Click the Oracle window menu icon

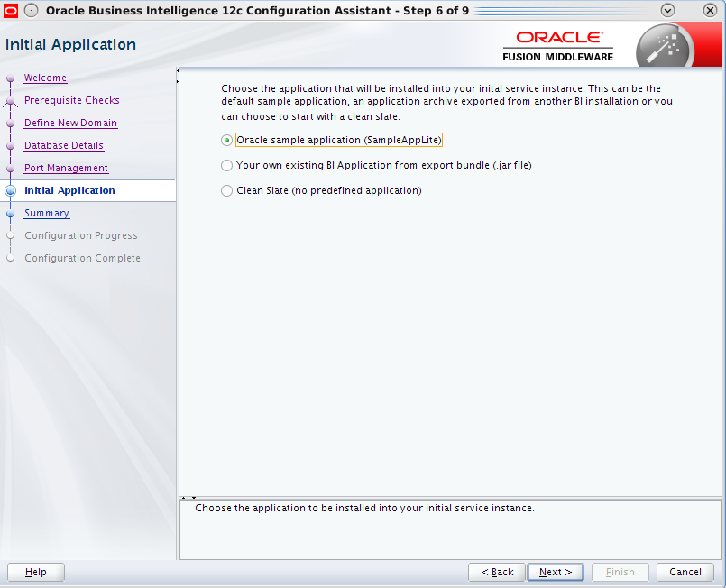point(10,10)
